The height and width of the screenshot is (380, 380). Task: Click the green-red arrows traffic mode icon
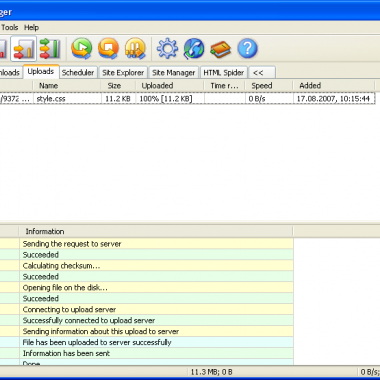click(50, 49)
